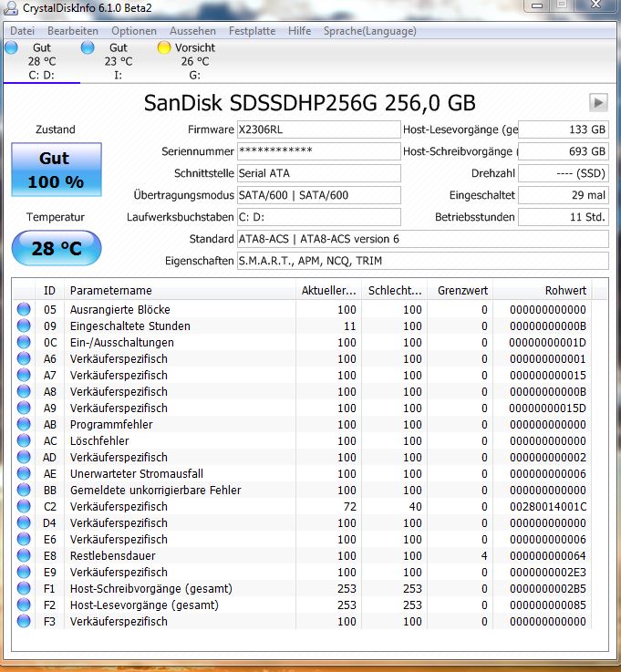Click status icon of 05 Ausrangierte Blöcke

pos(24,309)
